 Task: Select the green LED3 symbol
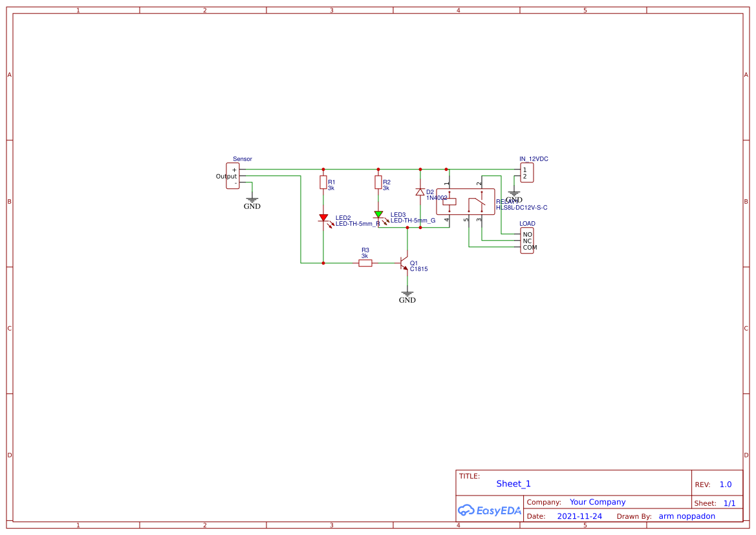[x=380, y=217]
